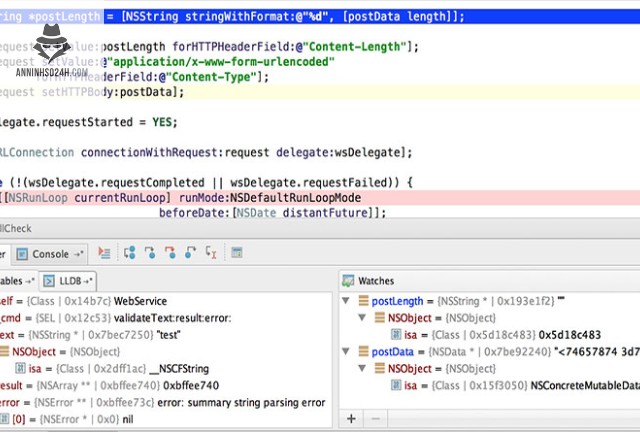
Task: Click the Evaluate Expression icon
Action: tap(237, 253)
